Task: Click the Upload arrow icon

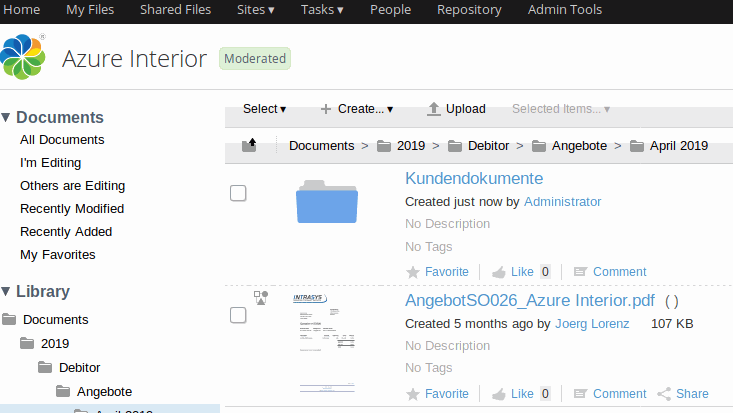Action: coord(434,109)
